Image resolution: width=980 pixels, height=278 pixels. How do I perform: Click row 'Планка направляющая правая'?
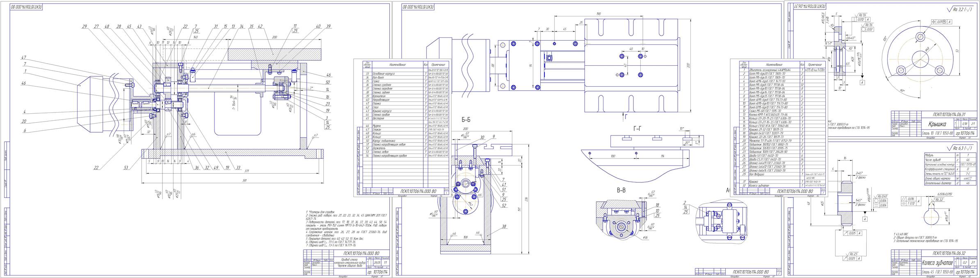click(406, 156)
